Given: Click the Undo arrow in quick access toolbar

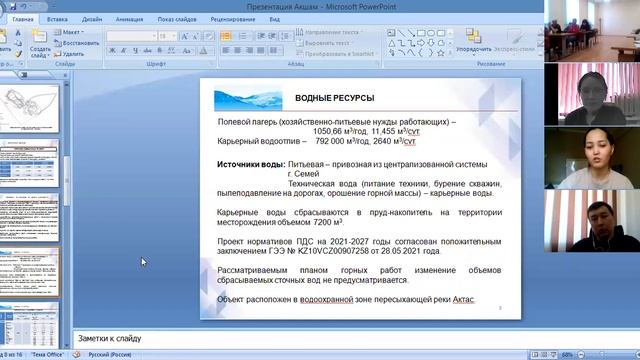Looking at the screenshot, I should pyautogui.click(x=24, y=7).
